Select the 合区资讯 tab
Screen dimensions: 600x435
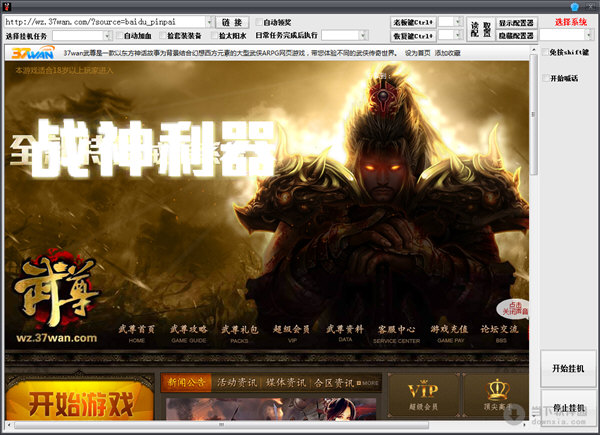point(334,382)
